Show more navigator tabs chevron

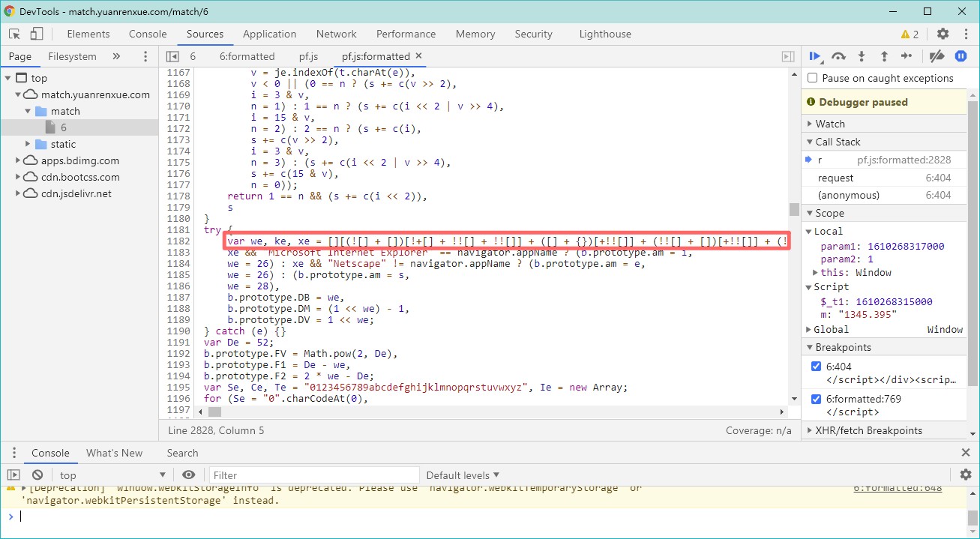[116, 56]
